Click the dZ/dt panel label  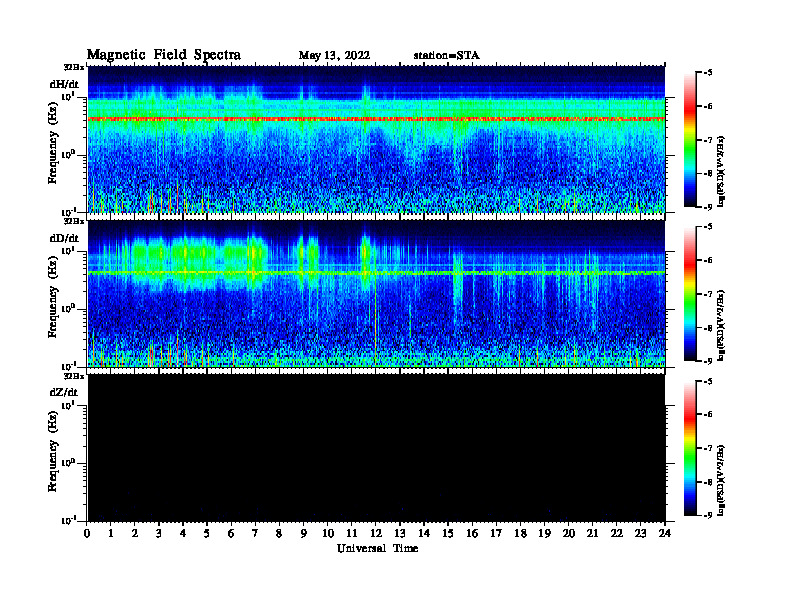coord(64,392)
